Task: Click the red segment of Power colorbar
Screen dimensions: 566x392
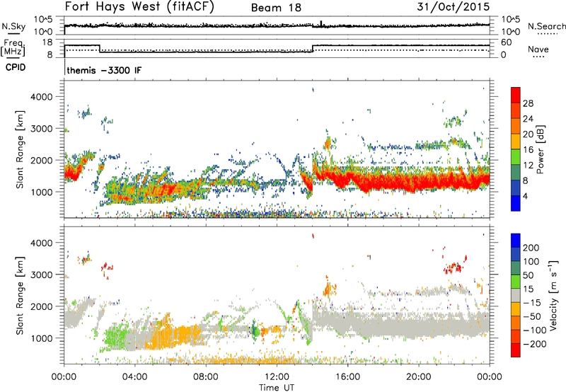Action: tap(516, 95)
